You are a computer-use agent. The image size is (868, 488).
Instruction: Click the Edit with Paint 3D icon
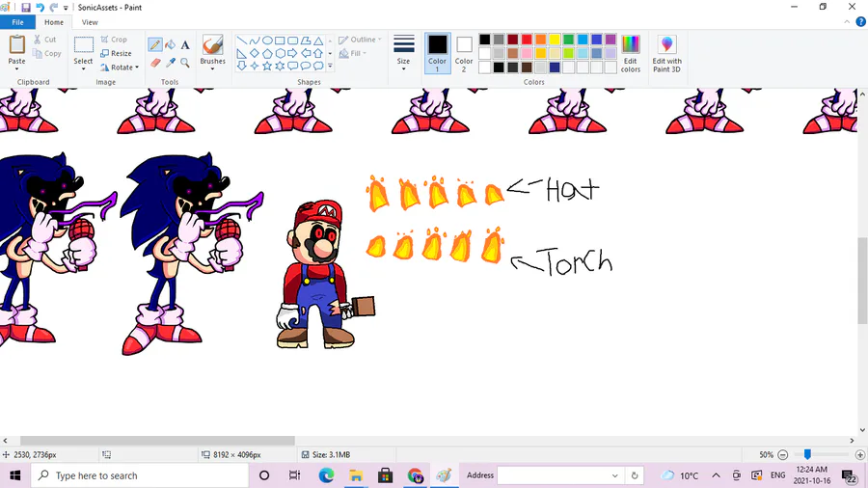click(x=666, y=44)
